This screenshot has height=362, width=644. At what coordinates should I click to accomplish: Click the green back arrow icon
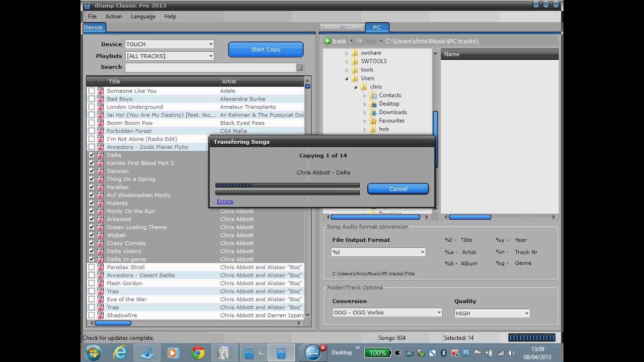(328, 41)
